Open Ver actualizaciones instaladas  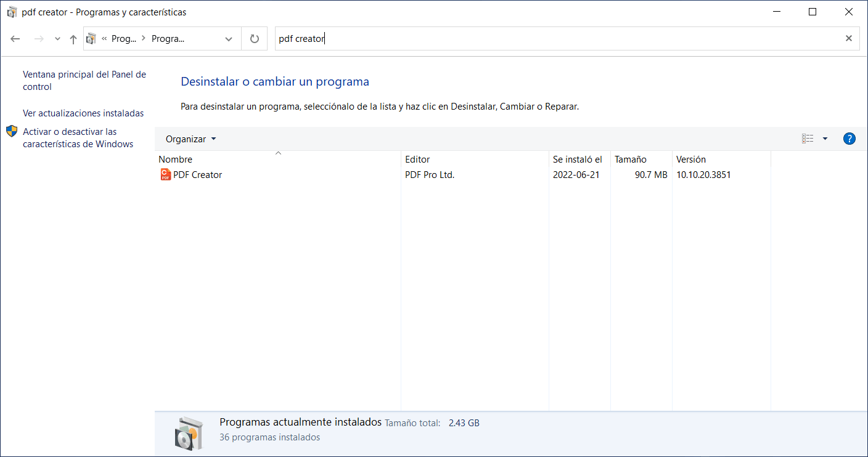tap(83, 113)
